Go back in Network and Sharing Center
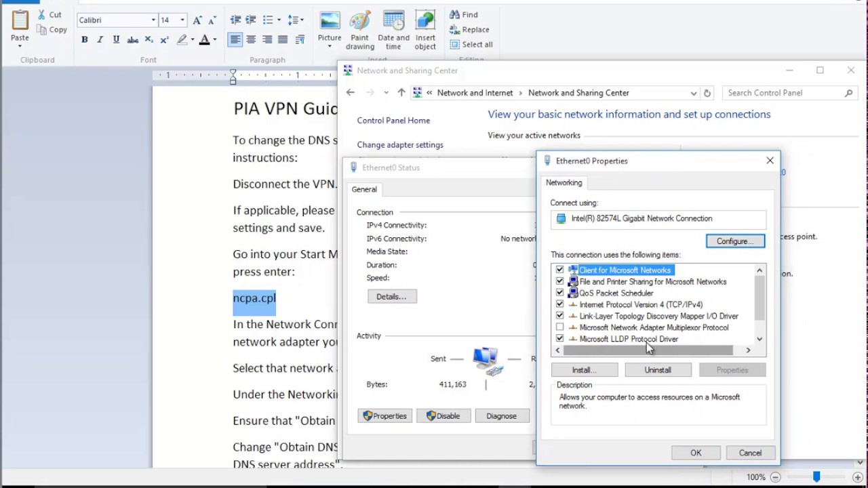The width and height of the screenshot is (868, 488). [x=350, y=93]
